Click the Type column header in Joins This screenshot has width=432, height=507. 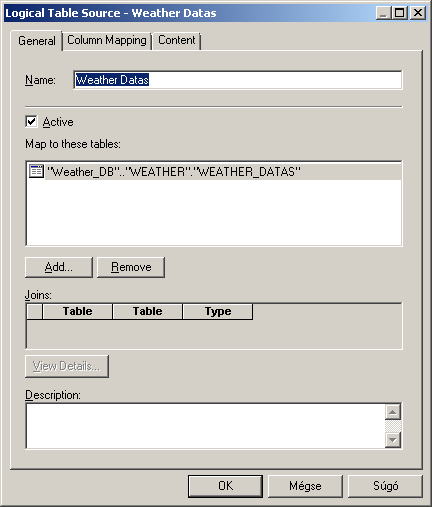point(218,311)
